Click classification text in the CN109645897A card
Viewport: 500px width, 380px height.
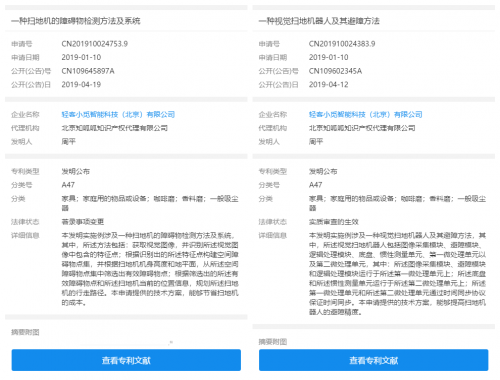(150, 203)
